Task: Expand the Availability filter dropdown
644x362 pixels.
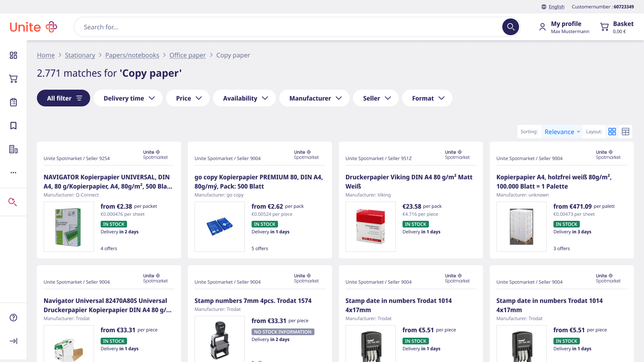Action: tap(244, 98)
